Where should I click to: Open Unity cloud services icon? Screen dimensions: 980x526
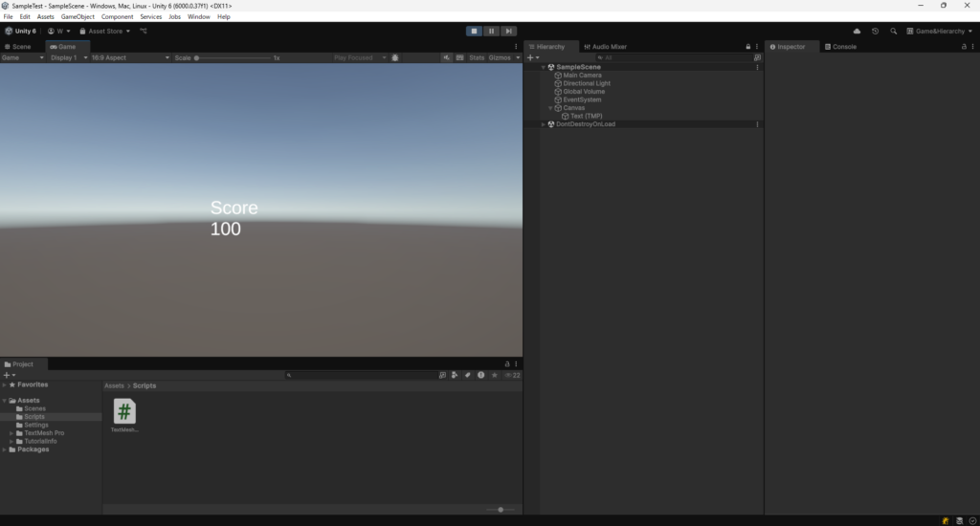(857, 32)
